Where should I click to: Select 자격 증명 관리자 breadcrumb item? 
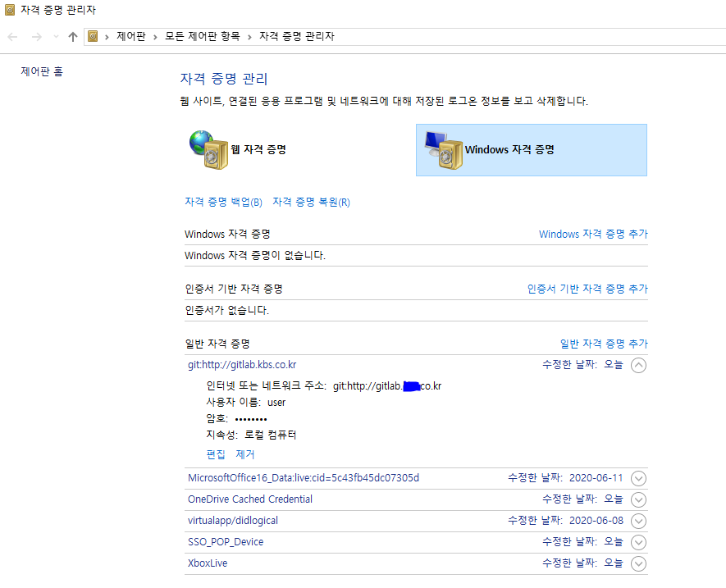pos(297,36)
